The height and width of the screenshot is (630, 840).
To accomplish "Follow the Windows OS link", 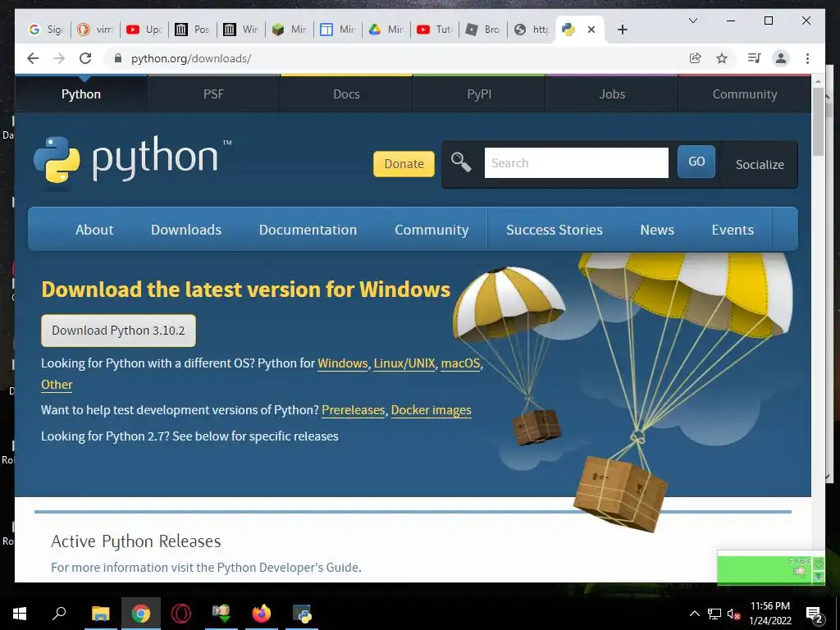I will pos(343,363).
